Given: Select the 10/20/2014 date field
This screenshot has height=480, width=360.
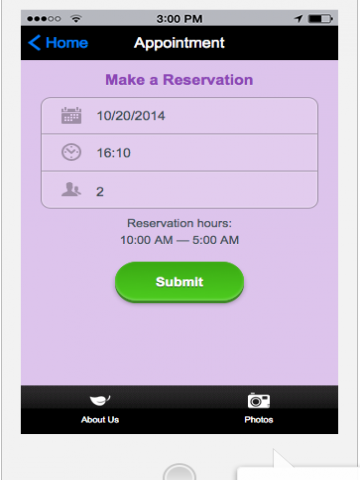Looking at the screenshot, I should click(x=179, y=116).
